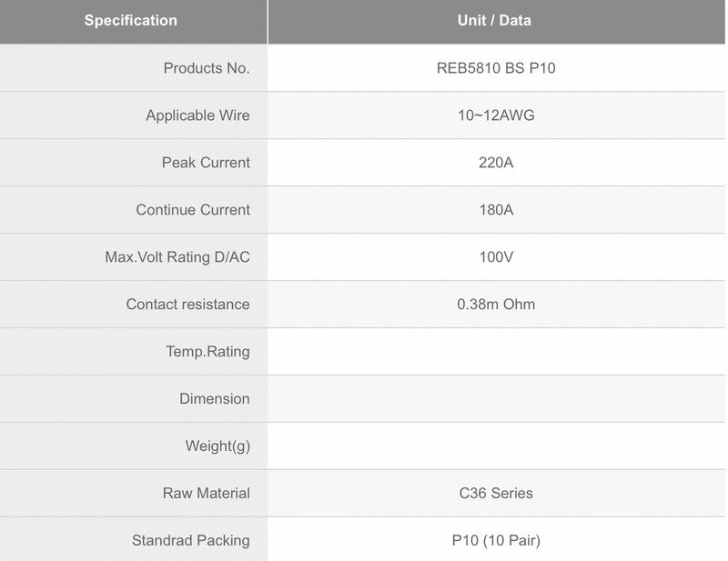Select the Continue Current label

[x=193, y=210]
